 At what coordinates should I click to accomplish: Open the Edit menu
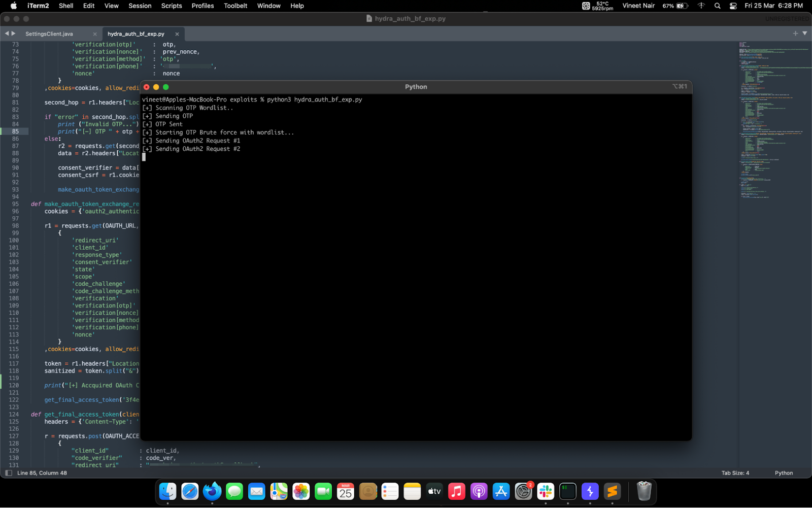[x=89, y=6]
